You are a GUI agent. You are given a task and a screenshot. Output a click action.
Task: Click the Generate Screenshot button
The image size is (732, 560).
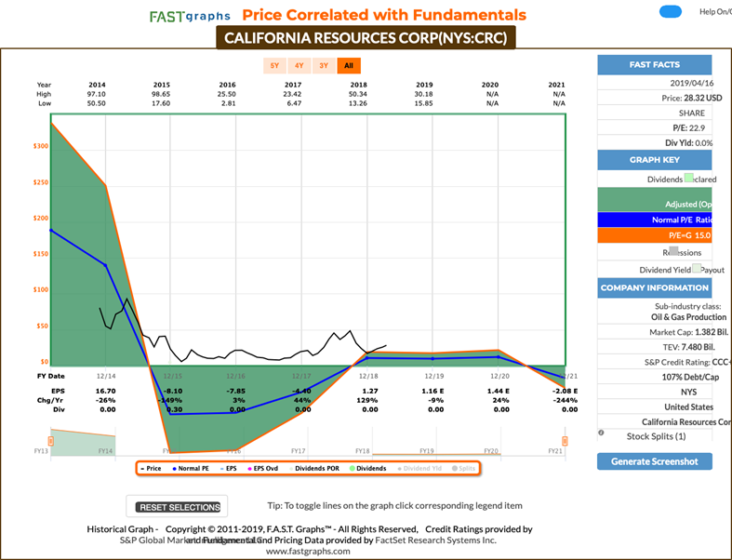655,461
